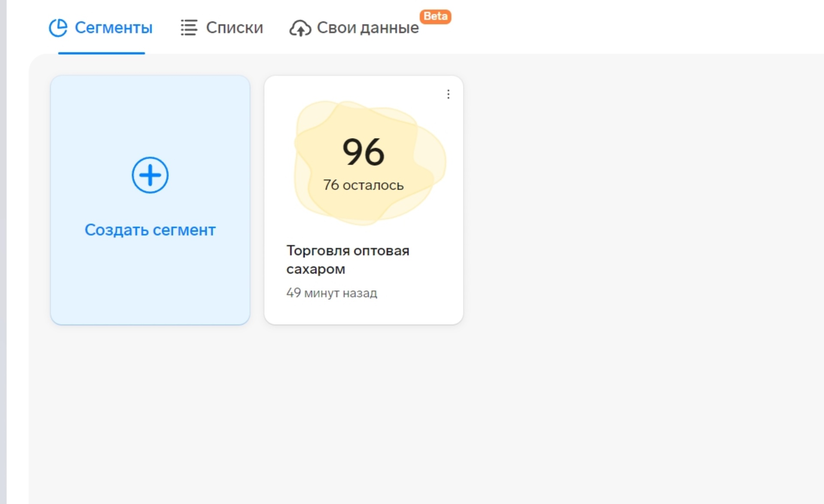Open the Сегменты tab
Viewport: 824px width, 504px height.
coord(101,28)
